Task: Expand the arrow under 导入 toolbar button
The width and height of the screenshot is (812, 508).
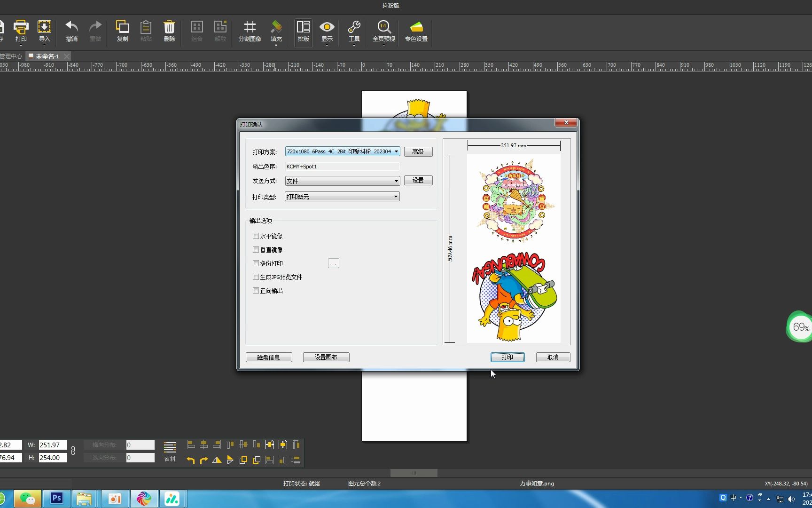Action: (44, 45)
